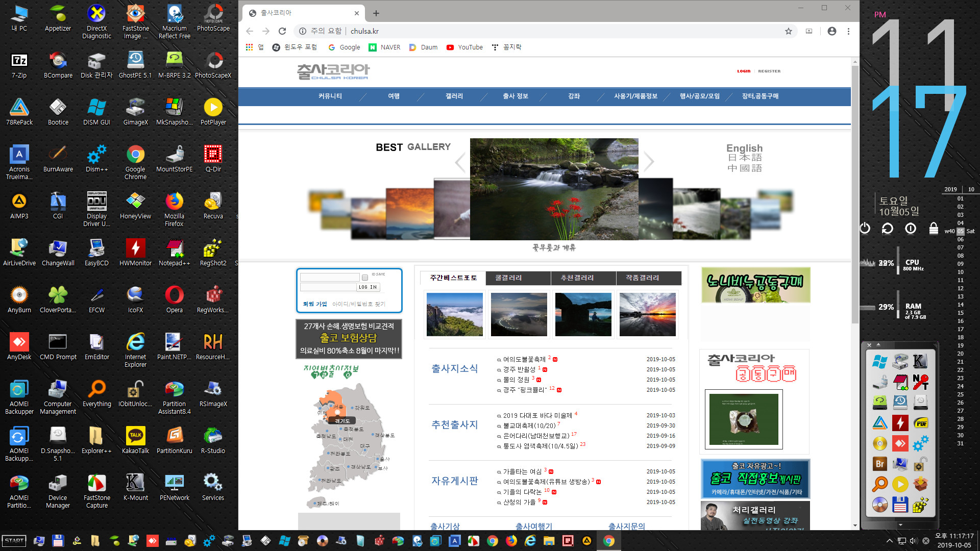Expand the launcher dock bottom arrow
This screenshot has height=551, width=980.
click(x=900, y=524)
